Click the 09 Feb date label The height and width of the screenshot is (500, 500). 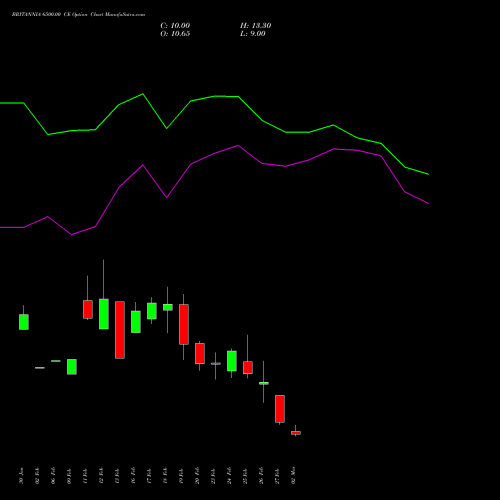coord(69,476)
